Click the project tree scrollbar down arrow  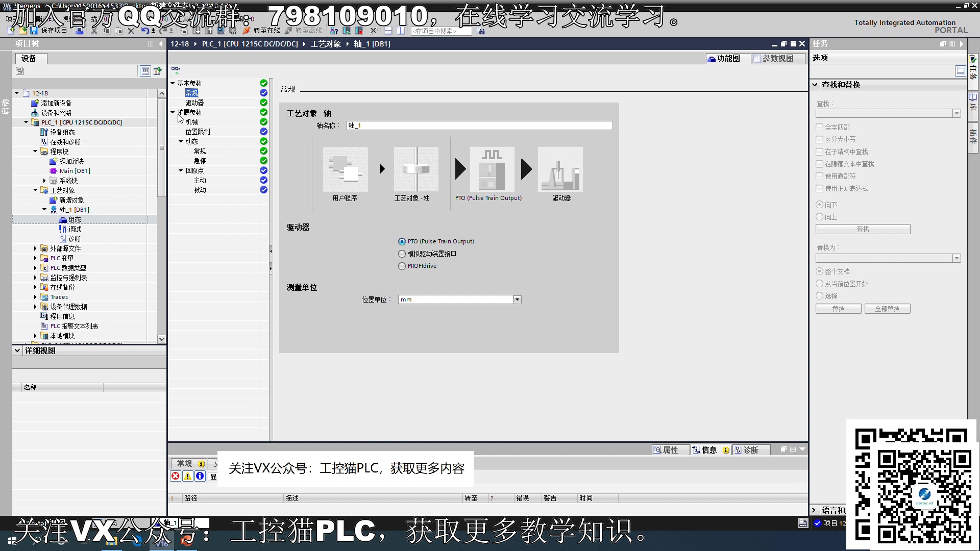tap(162, 339)
